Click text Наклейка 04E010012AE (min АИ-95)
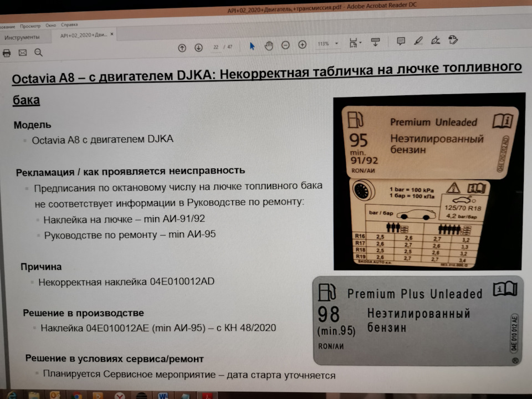The image size is (532, 399). (158, 328)
